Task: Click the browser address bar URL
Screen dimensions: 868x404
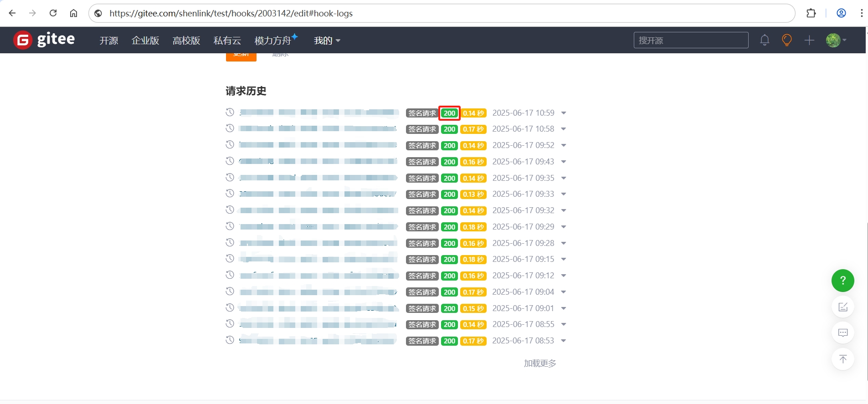Action: (231, 13)
